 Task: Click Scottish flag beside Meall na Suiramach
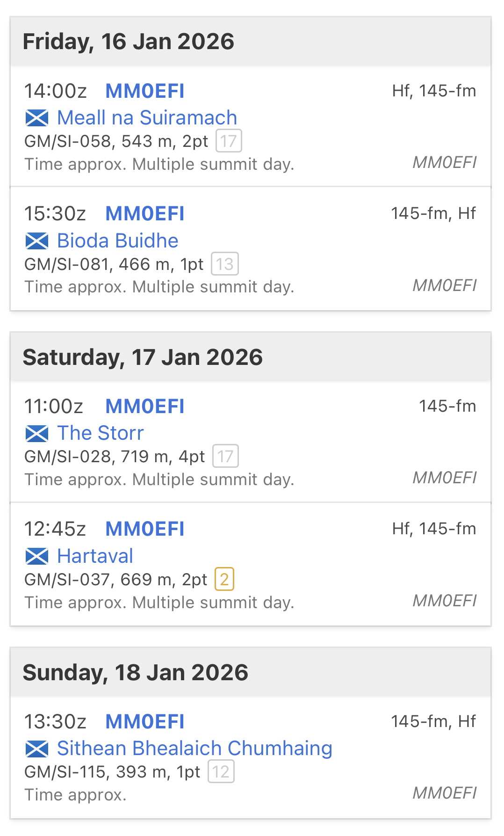37,118
